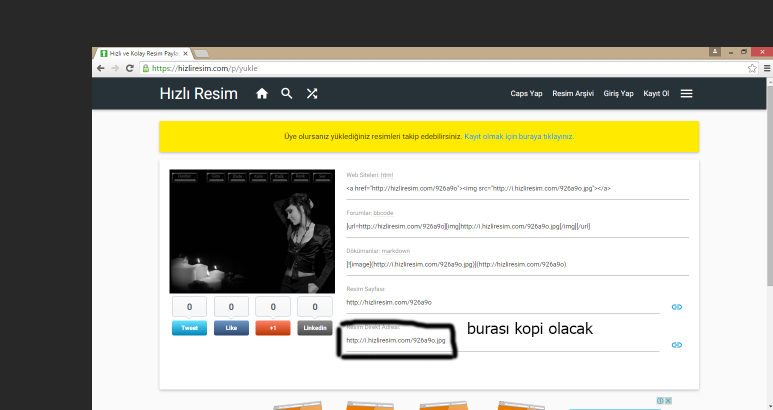Share via the LinkedIn button
The width and height of the screenshot is (773, 410).
click(x=315, y=327)
